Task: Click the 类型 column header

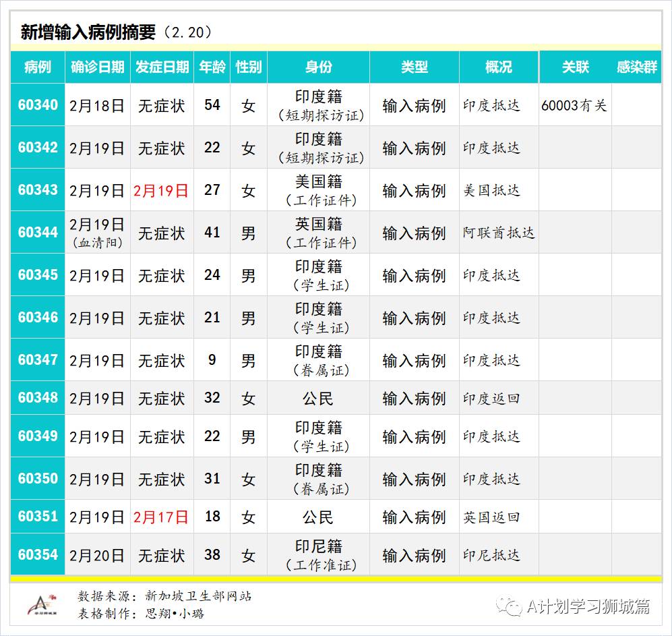Action: tap(416, 67)
